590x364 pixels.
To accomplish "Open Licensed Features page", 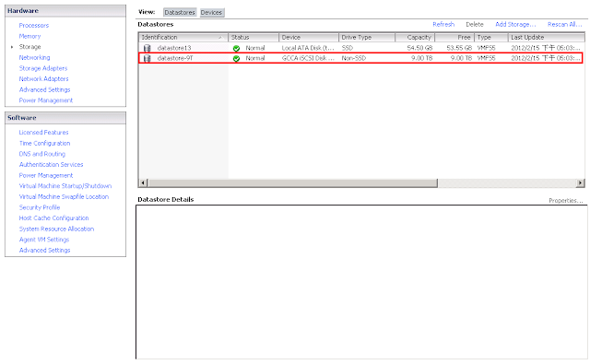I will 43,133.
